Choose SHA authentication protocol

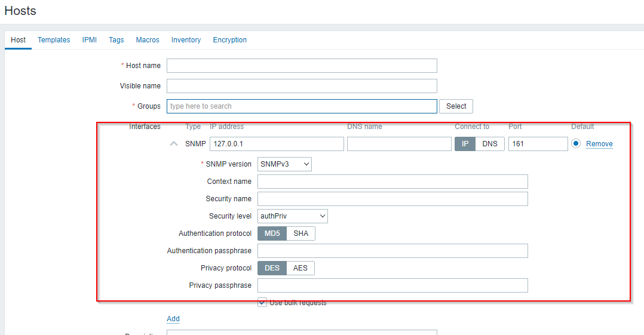[300, 233]
